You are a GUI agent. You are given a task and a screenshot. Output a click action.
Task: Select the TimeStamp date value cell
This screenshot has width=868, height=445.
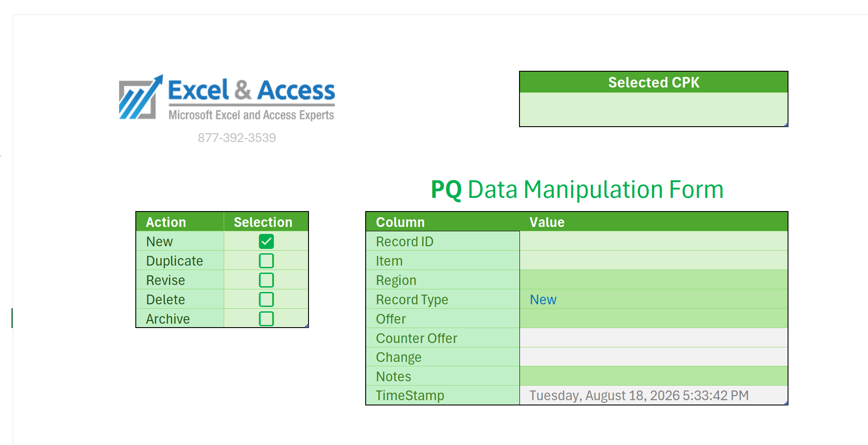pos(654,395)
